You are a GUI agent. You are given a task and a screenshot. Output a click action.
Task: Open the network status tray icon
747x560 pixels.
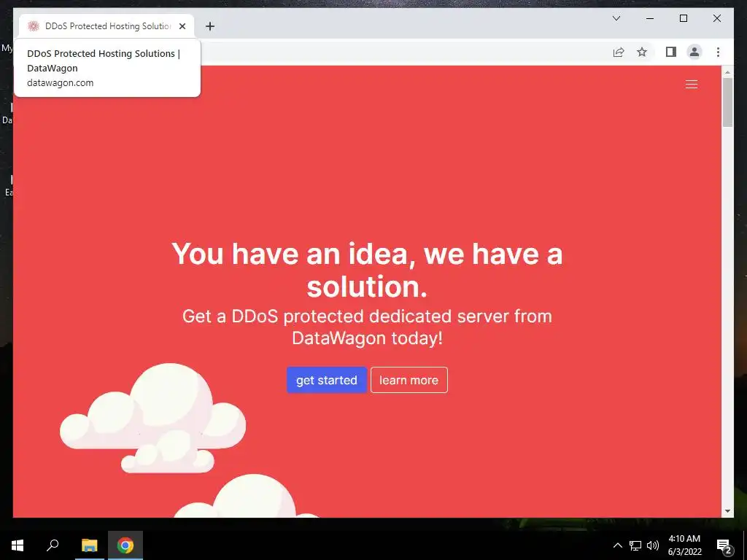[x=635, y=545]
